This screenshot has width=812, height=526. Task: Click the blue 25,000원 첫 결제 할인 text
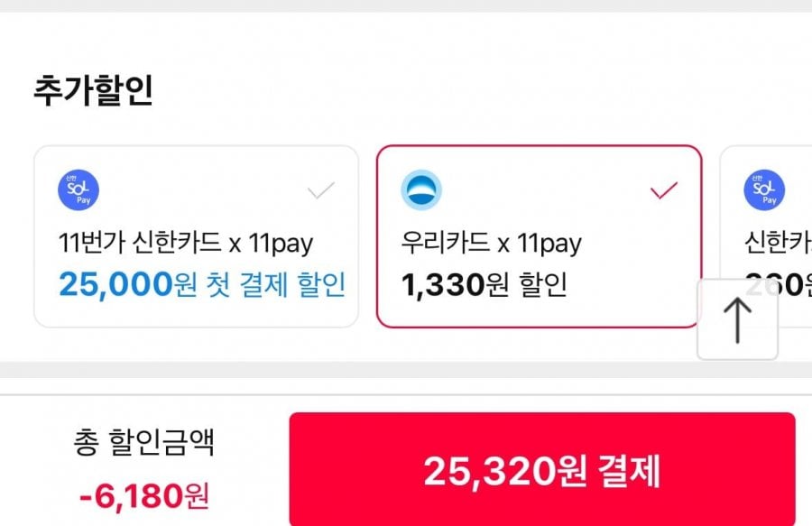click(x=202, y=285)
